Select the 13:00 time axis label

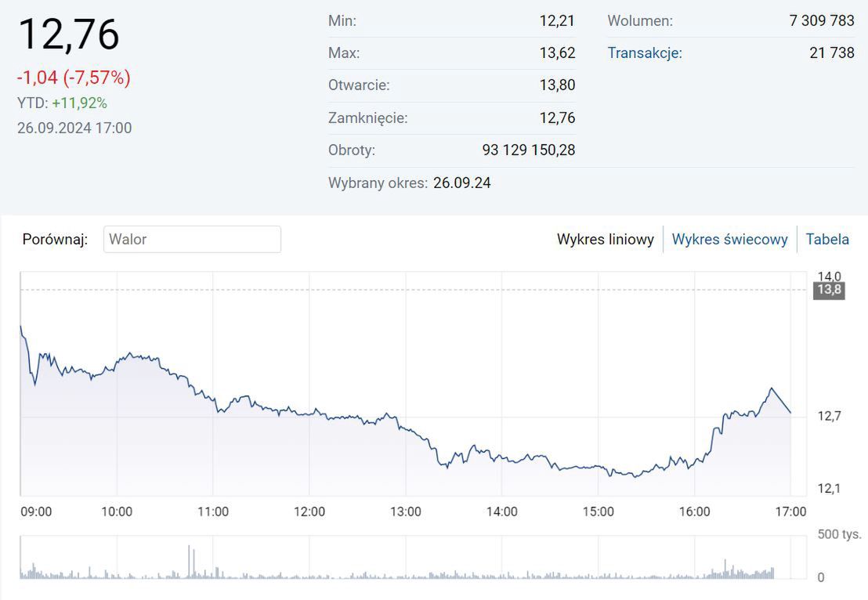pyautogui.click(x=406, y=512)
